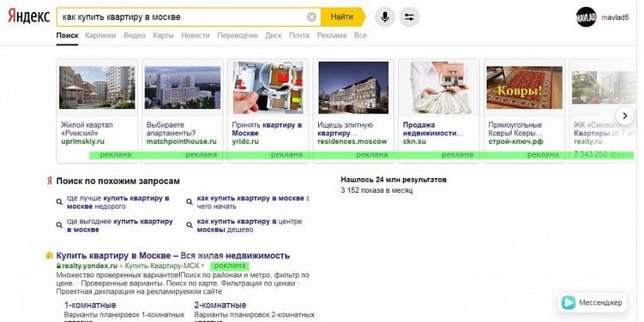Viewport: 644px width, 322px height.
Task: Click the mavlad5 username
Action: point(615,17)
